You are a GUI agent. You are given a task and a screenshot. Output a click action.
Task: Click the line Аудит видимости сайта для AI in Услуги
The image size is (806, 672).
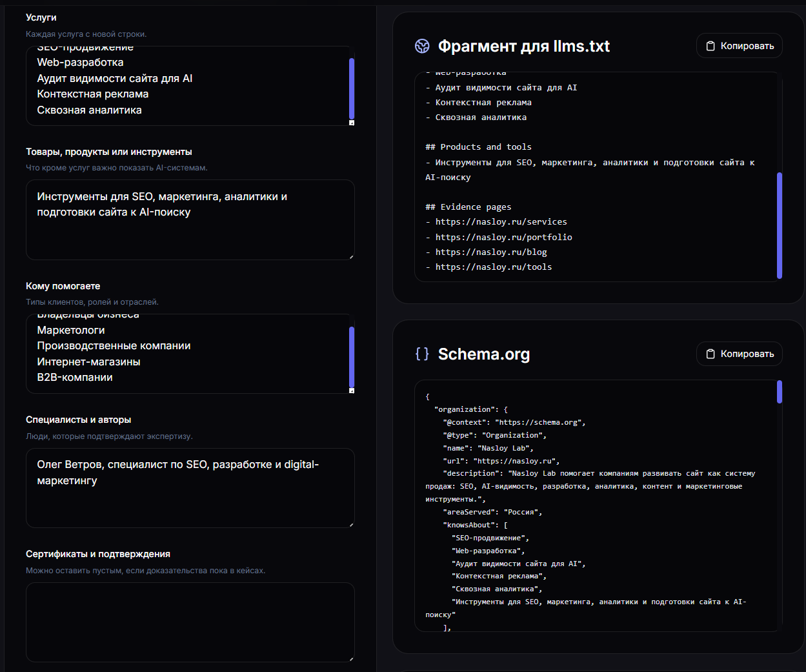point(115,78)
